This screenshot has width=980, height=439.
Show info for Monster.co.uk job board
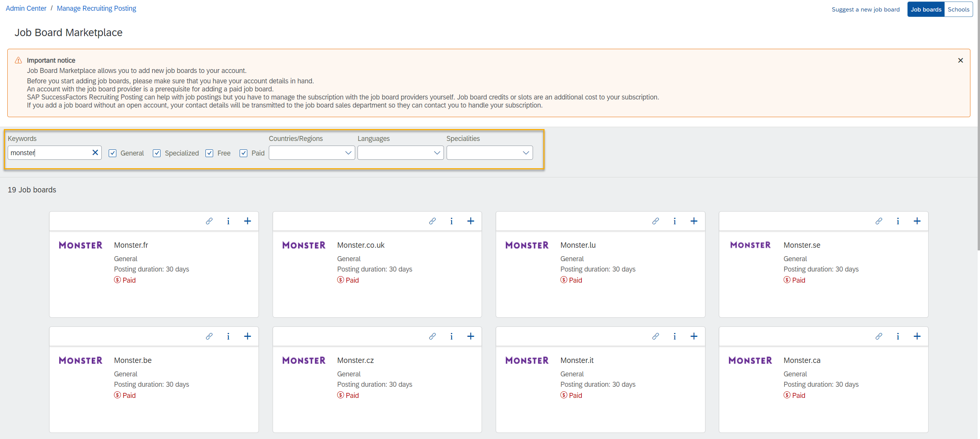(452, 221)
